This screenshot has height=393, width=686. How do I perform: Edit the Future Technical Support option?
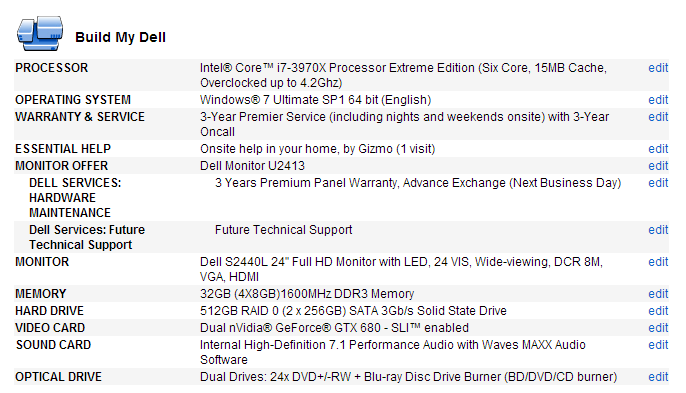coord(658,230)
